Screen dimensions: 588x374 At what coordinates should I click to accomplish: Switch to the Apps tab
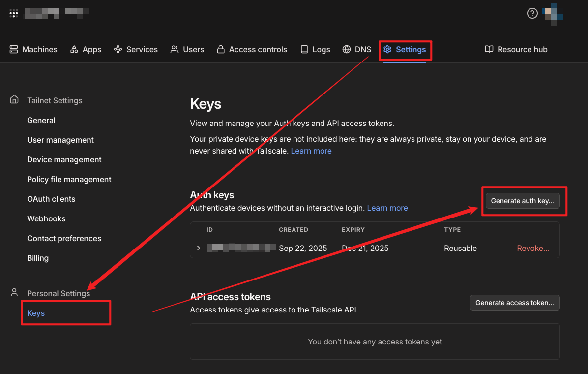coord(86,49)
